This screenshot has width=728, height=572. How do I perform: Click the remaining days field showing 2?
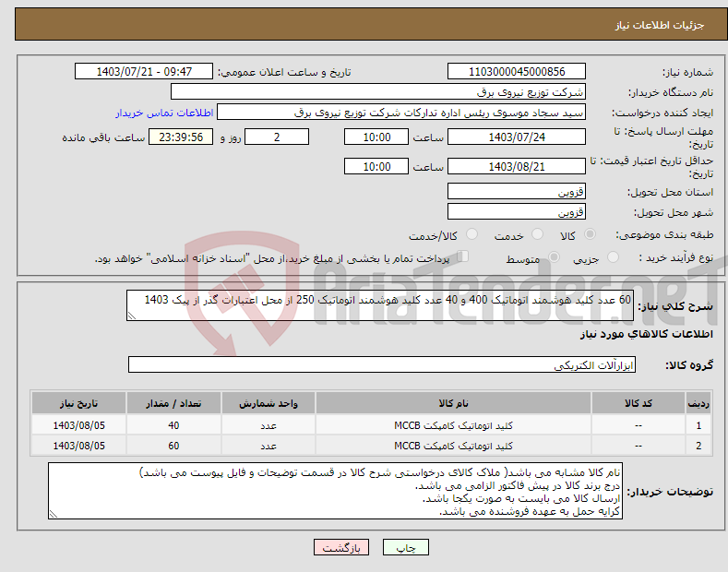click(x=277, y=137)
